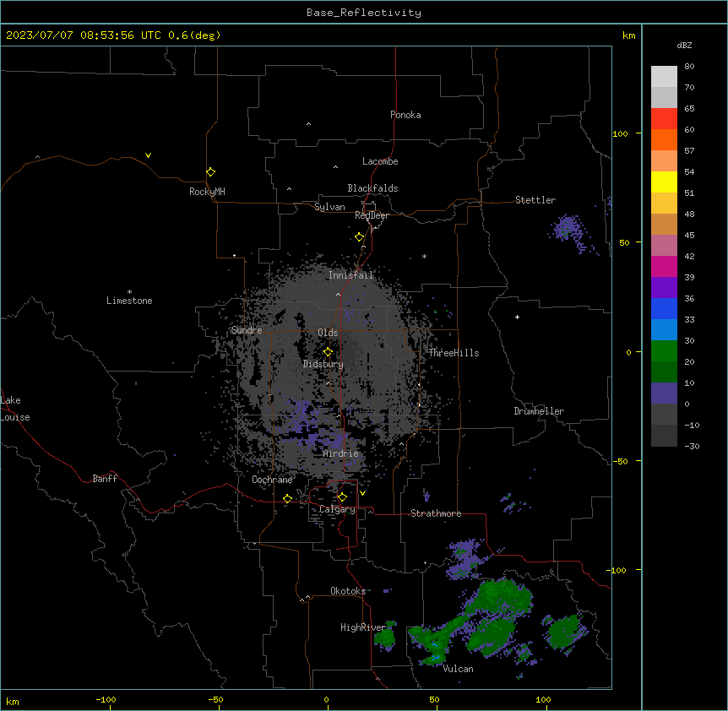Click the Sylvan label on the map
This screenshot has width=728, height=711.
pyautogui.click(x=329, y=207)
